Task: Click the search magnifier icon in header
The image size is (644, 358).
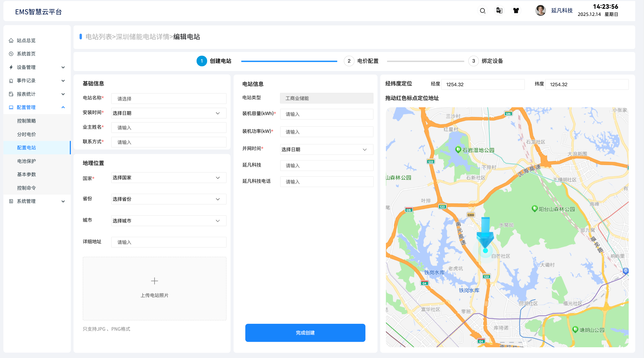Action: 483,11
